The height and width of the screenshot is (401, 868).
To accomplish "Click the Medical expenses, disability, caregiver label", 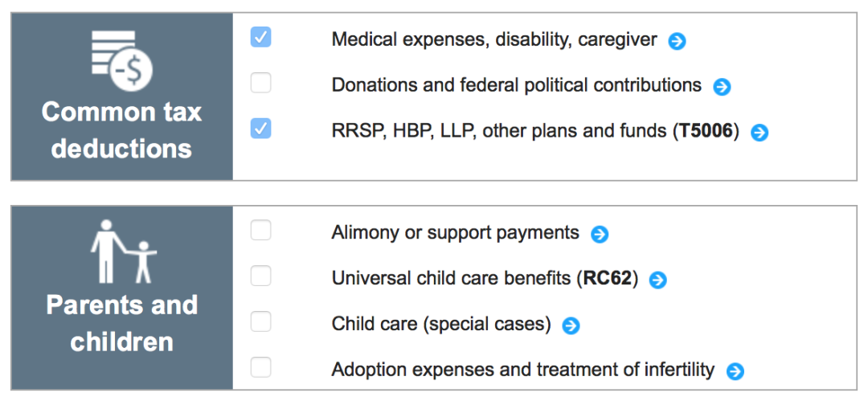I will [494, 39].
